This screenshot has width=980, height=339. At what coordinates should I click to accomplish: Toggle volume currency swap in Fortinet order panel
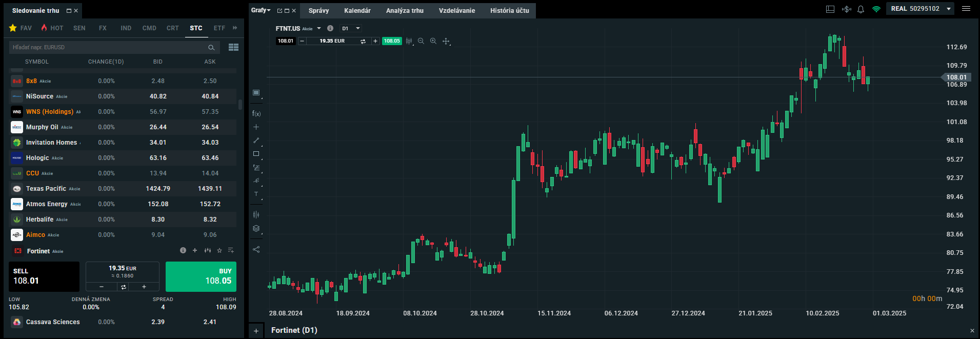pos(123,287)
